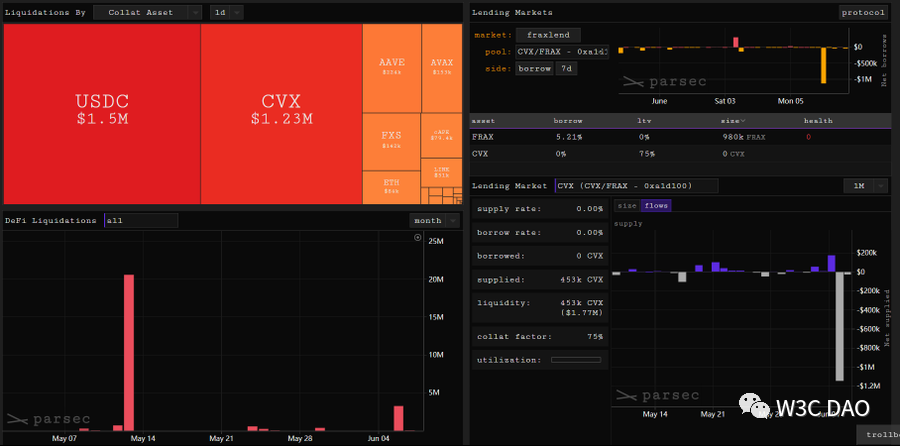The width and height of the screenshot is (900, 446).
Task: Click the 5.21% borrow value for FRAX
Action: 568,137
